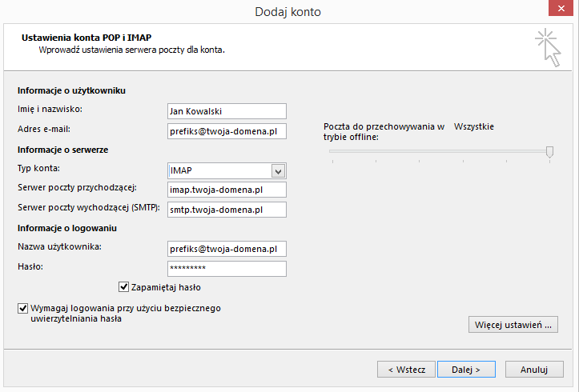
Task: Toggle the Zapamiętaj hasło checkbox
Action: point(123,287)
